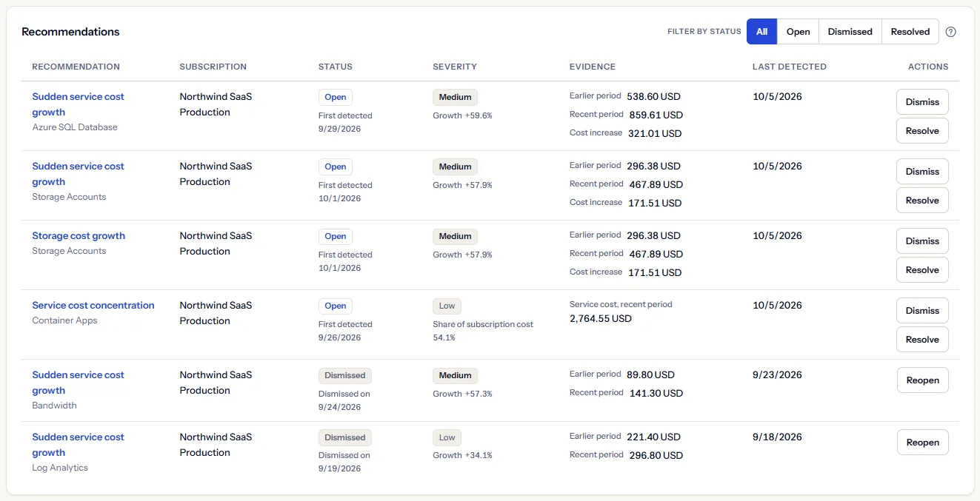Click the Recommendations panel title
Viewport: 980px width, 501px height.
(70, 32)
